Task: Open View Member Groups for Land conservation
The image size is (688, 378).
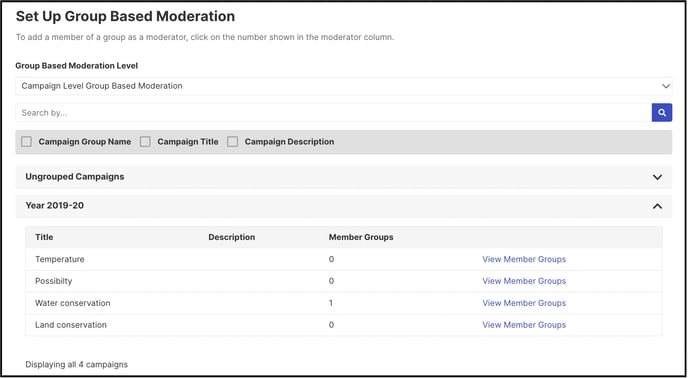Action: click(524, 325)
